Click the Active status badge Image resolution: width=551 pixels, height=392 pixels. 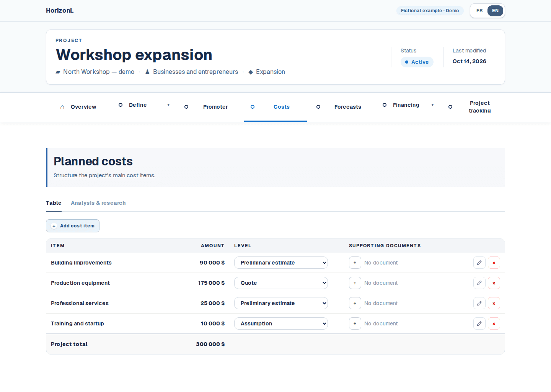click(417, 62)
